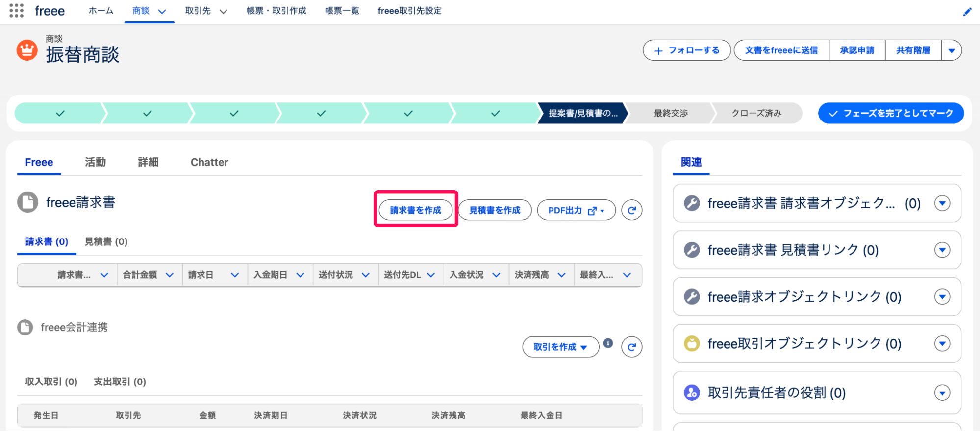Open 合計金額 column menu
The height and width of the screenshot is (431, 980).
[x=170, y=275]
